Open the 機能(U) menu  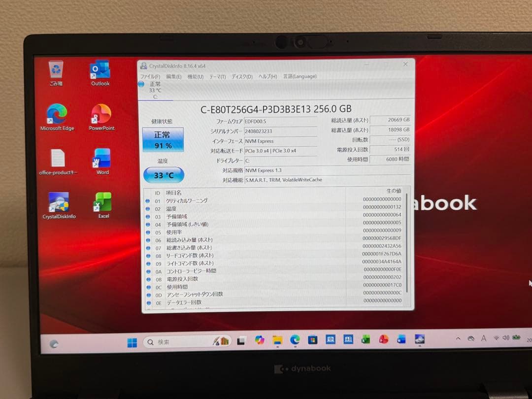pos(196,77)
